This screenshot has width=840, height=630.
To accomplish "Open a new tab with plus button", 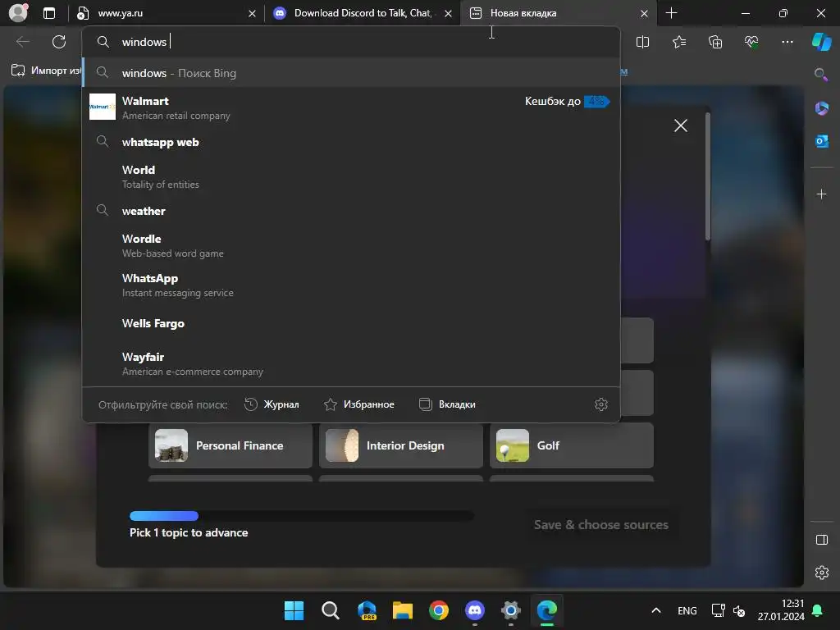I will 671,13.
